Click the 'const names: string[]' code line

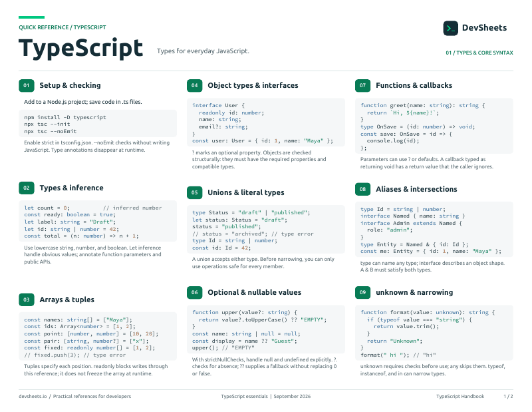(x=78, y=319)
